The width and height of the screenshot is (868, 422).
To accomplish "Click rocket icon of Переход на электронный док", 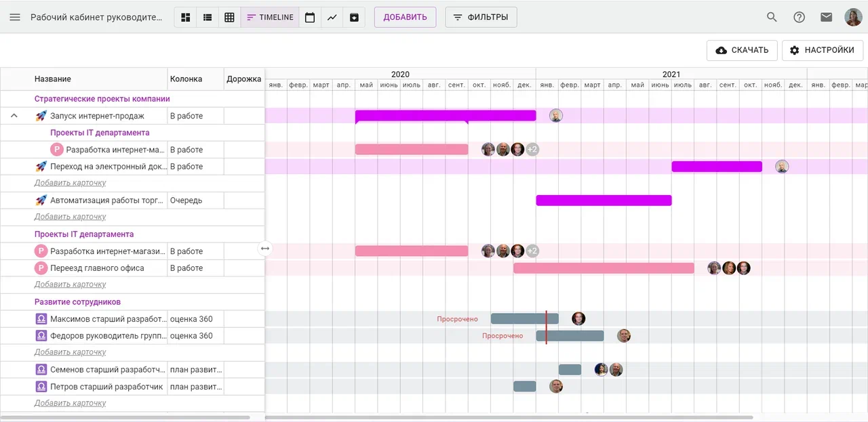I will tap(41, 167).
